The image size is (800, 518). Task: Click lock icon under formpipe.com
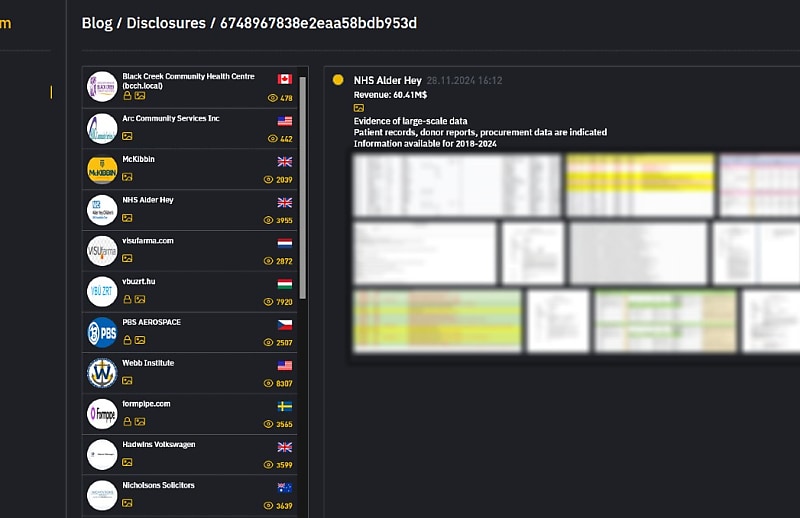click(x=128, y=422)
